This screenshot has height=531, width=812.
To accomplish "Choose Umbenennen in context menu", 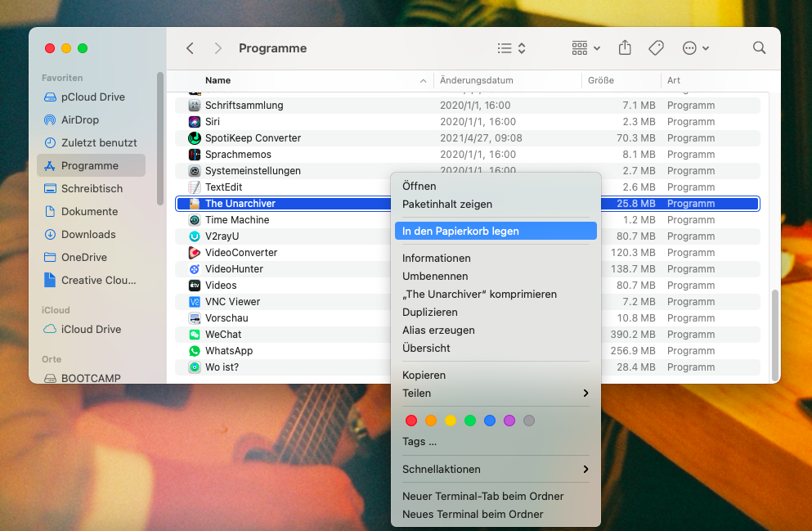I will coord(496,276).
